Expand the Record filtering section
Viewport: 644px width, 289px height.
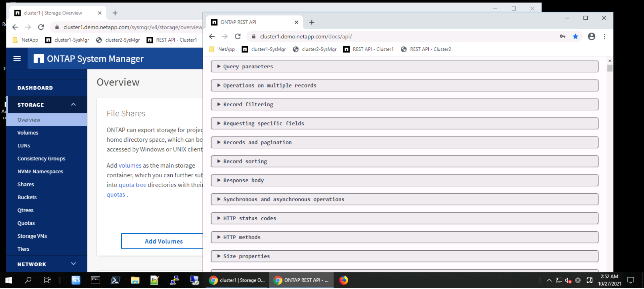404,104
